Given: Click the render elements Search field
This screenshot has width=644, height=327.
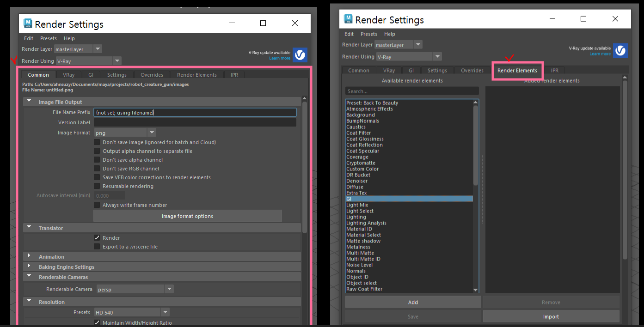Looking at the screenshot, I should click(412, 91).
